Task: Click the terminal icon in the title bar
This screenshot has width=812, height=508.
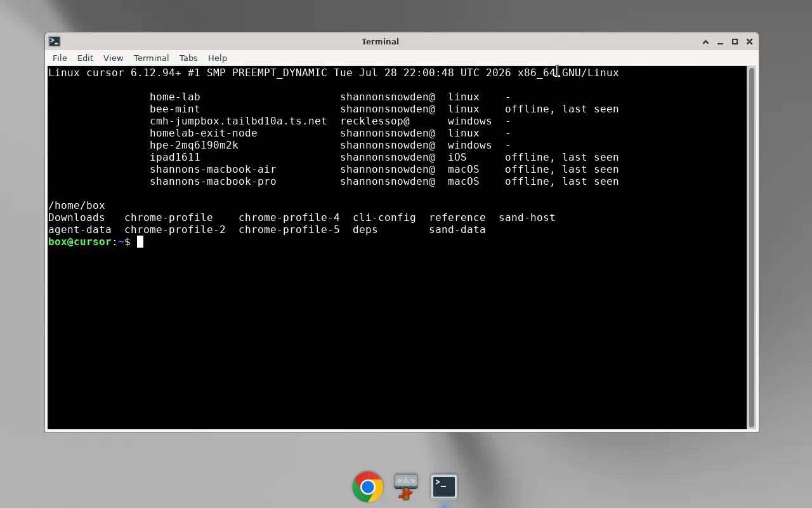Action: coord(55,41)
